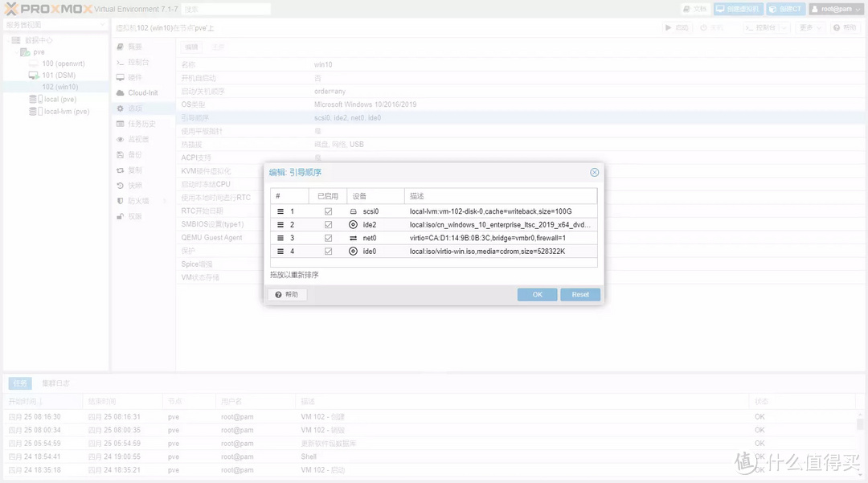Click drag handle for ide0 row
The width and height of the screenshot is (868, 483).
pyautogui.click(x=280, y=252)
